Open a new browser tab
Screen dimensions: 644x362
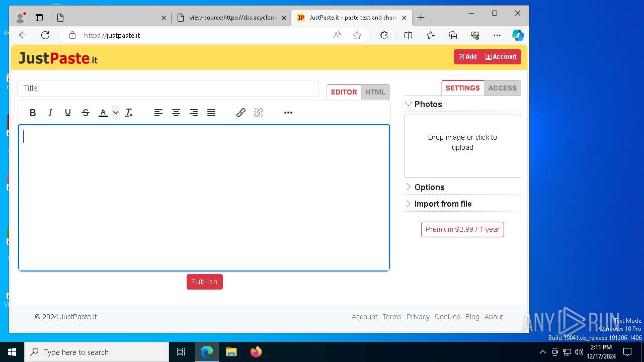point(421,18)
